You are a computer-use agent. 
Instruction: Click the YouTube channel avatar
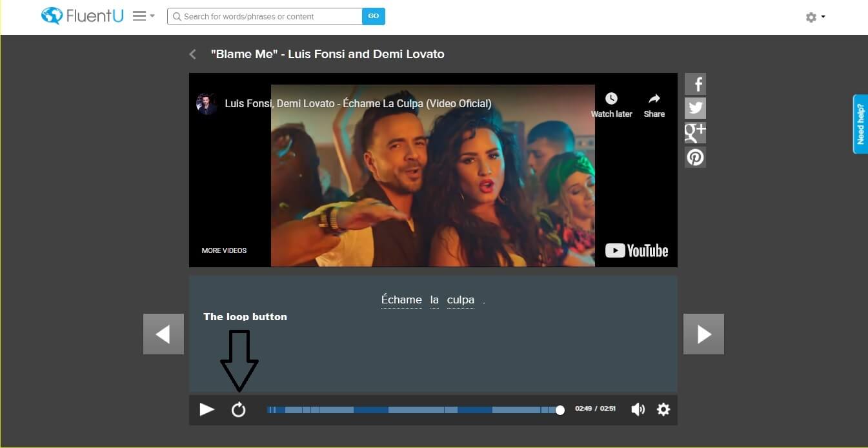click(207, 103)
